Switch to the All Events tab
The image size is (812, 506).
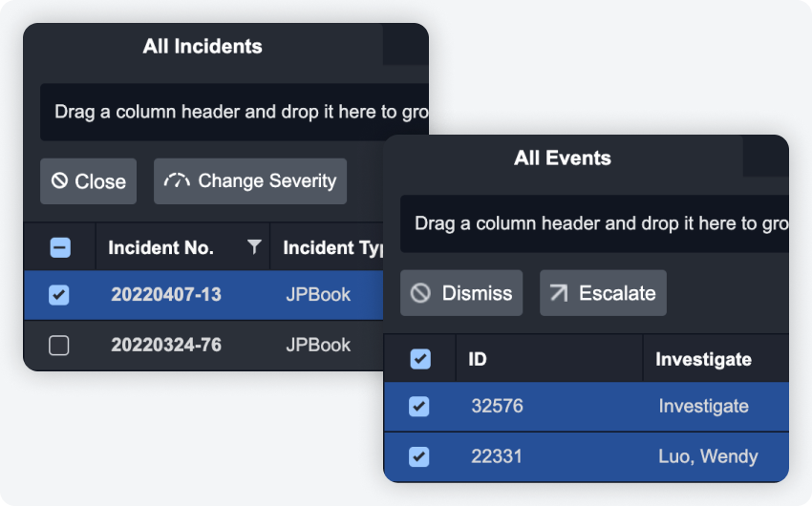(x=563, y=158)
